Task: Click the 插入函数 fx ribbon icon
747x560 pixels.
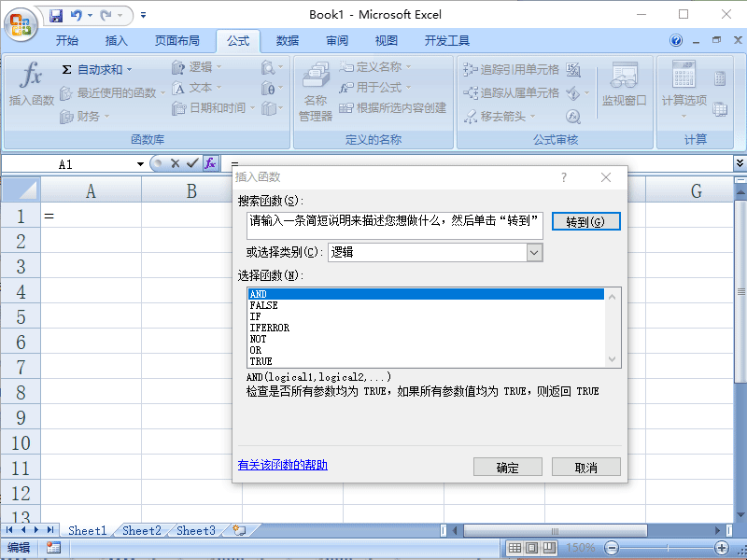Action: (x=32, y=83)
